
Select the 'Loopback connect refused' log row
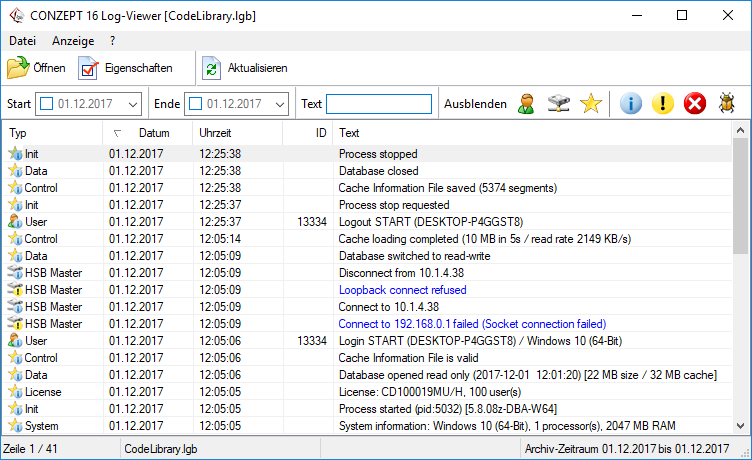402,290
